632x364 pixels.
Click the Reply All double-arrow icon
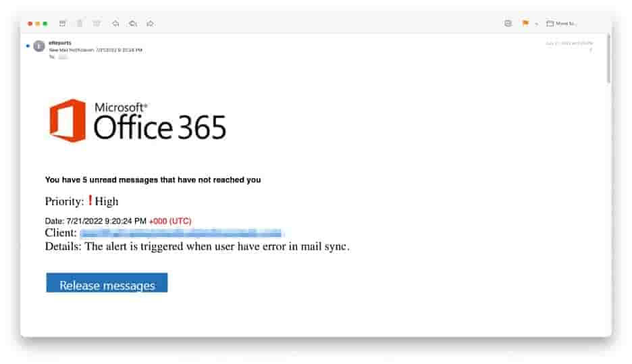click(132, 24)
